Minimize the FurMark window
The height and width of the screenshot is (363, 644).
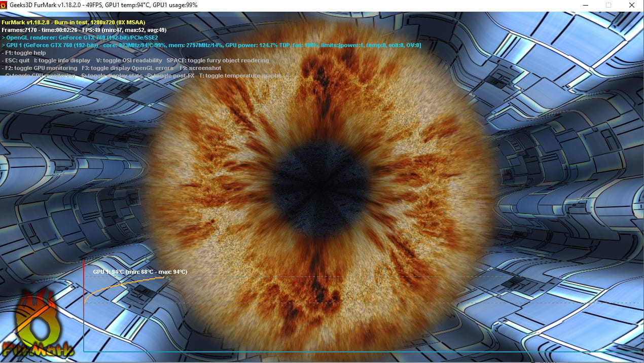click(585, 5)
